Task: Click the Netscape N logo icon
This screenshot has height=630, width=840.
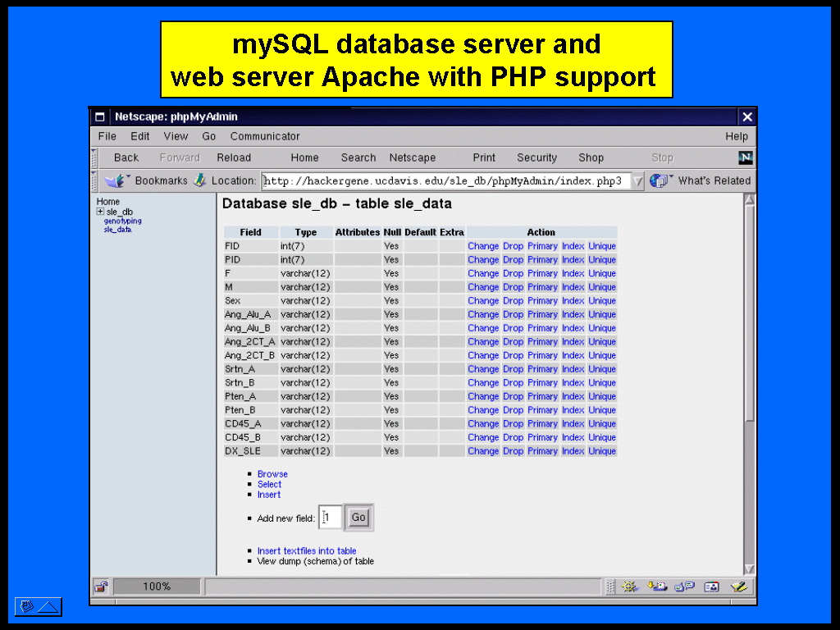Action: click(x=745, y=157)
